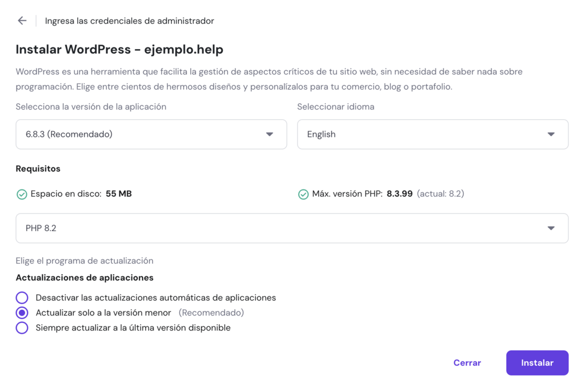Click the chevron on the PHP 8.2 selector
Image resolution: width=585 pixels, height=392 pixels.
click(x=550, y=227)
